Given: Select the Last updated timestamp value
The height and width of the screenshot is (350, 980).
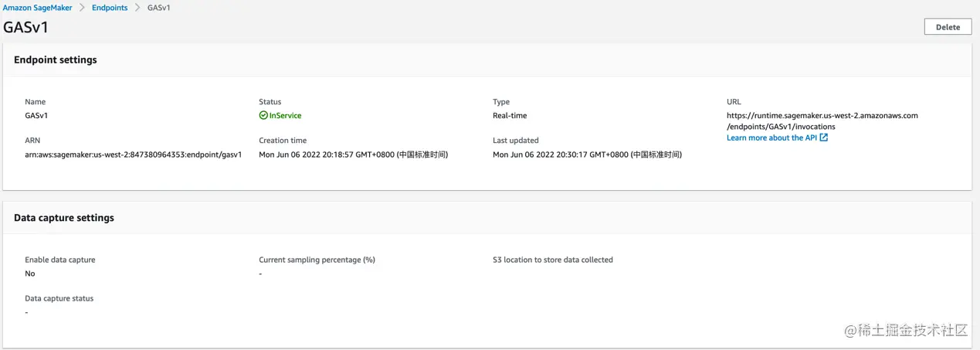Looking at the screenshot, I should [x=588, y=155].
